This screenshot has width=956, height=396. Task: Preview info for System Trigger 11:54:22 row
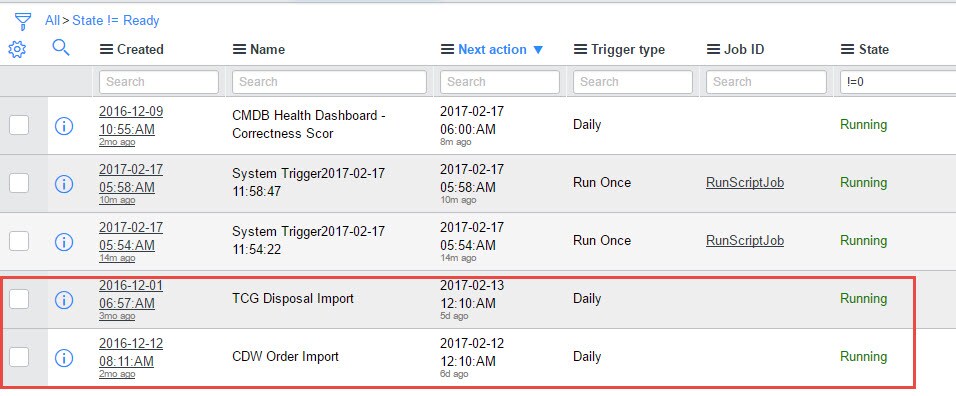pyautogui.click(x=64, y=242)
